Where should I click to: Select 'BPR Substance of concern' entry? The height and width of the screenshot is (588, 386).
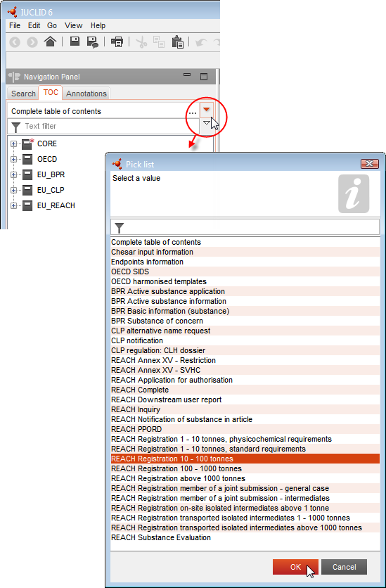(245, 321)
